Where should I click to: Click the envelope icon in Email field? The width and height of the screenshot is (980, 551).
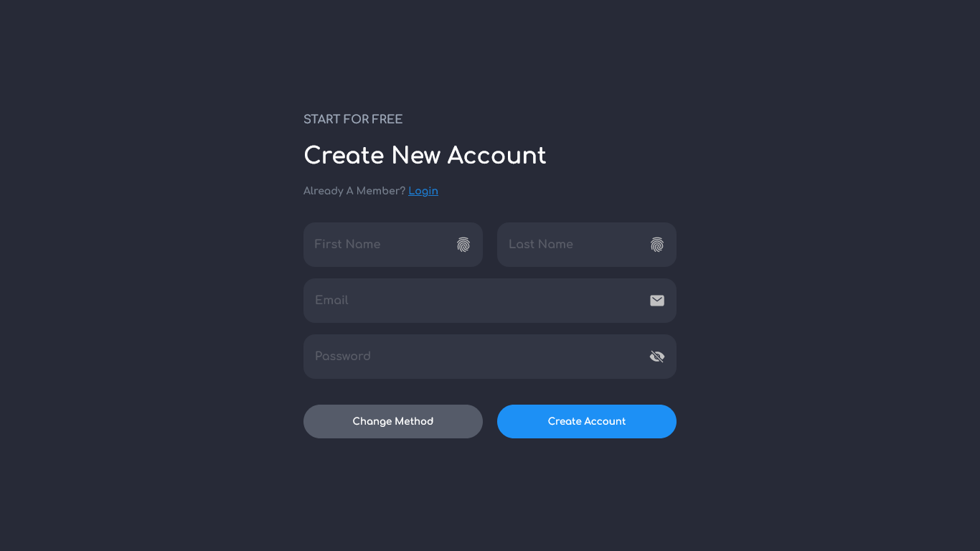657,301
